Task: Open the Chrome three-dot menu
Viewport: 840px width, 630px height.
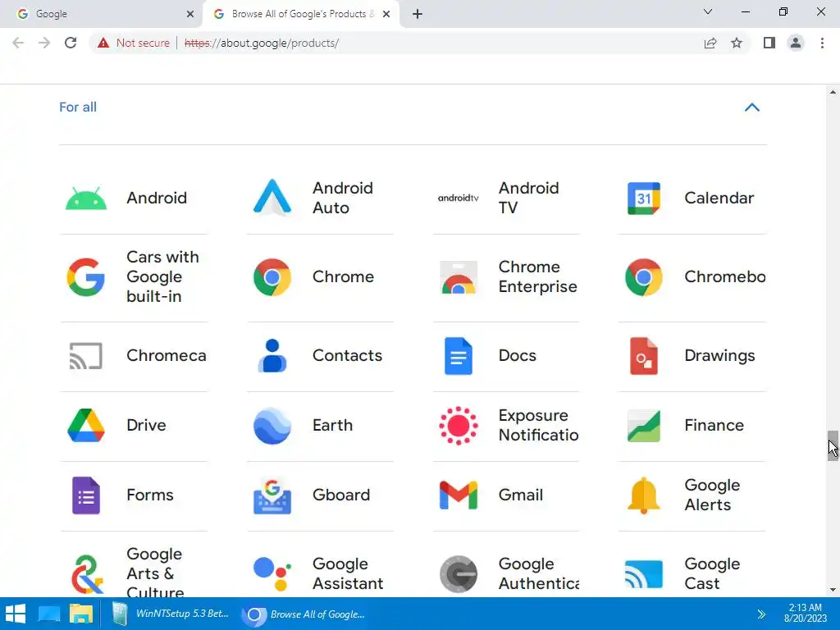Action: (822, 43)
